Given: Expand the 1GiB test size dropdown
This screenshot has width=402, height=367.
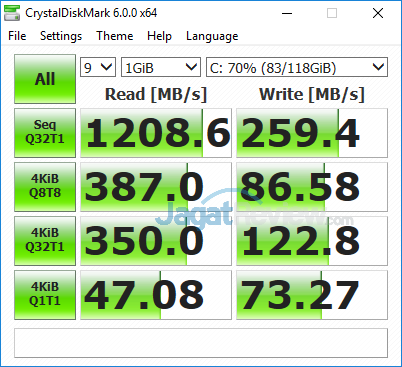Looking at the screenshot, I should (161, 67).
